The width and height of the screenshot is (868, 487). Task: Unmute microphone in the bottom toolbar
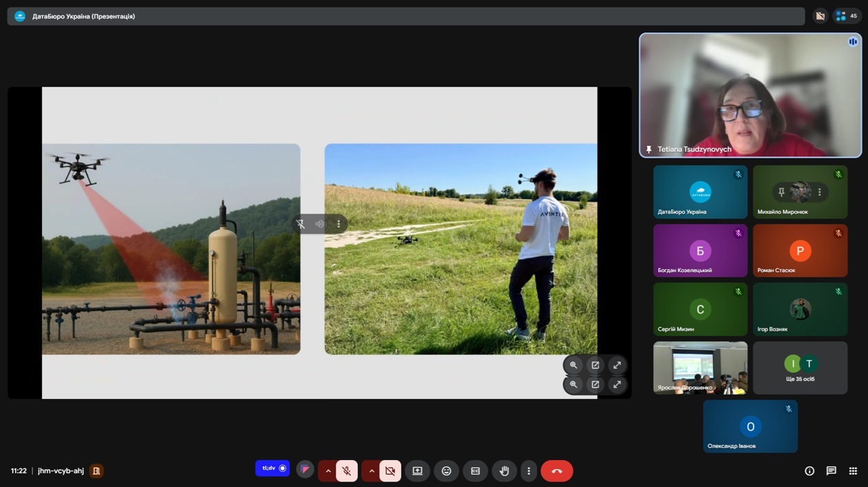tap(347, 471)
